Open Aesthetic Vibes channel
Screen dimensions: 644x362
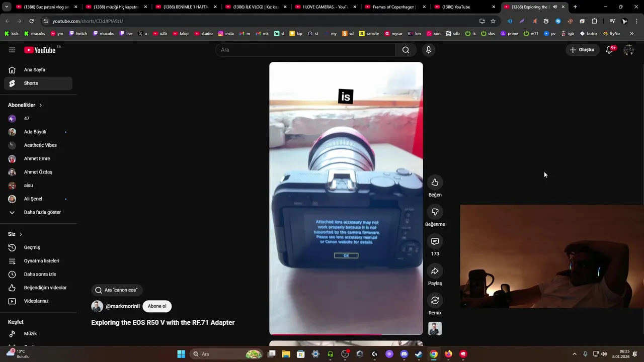click(x=38, y=145)
